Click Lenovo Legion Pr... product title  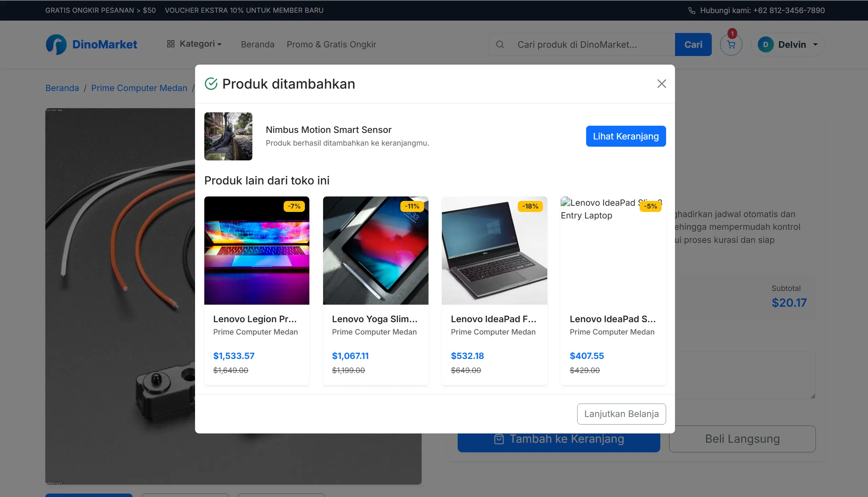(255, 319)
